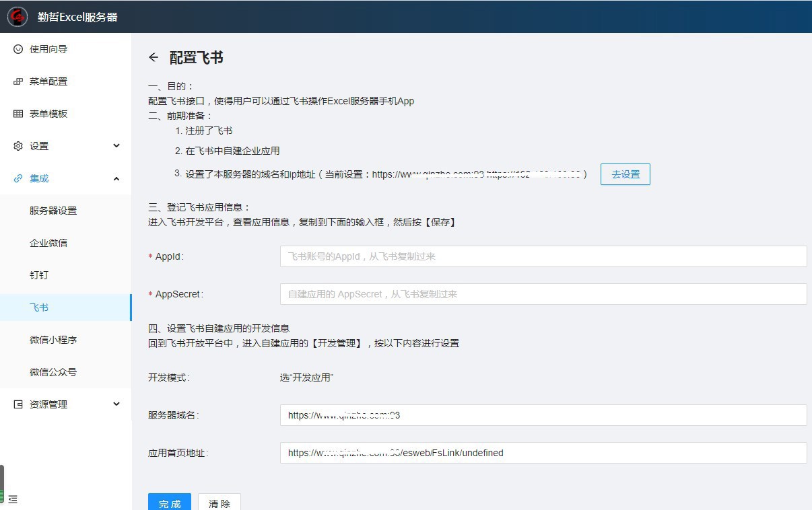812x510 pixels.
Task: Focus the AppId input field
Action: pos(543,256)
